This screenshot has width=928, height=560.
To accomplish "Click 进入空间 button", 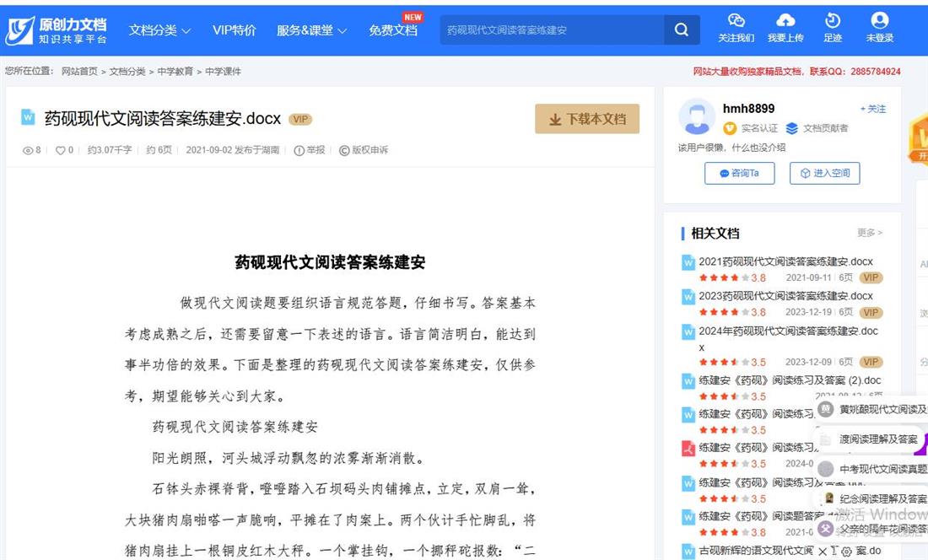I will click(x=824, y=173).
